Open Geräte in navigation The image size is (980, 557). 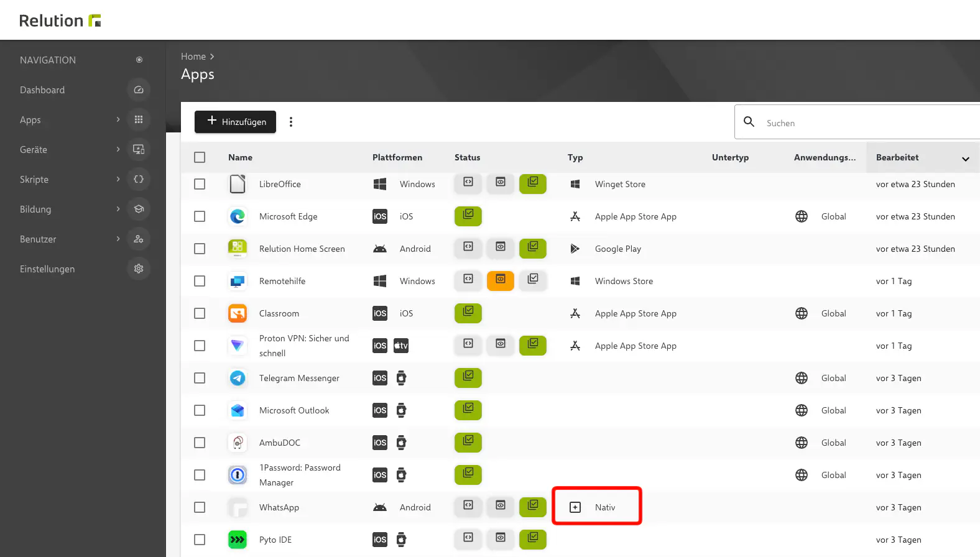click(x=34, y=150)
